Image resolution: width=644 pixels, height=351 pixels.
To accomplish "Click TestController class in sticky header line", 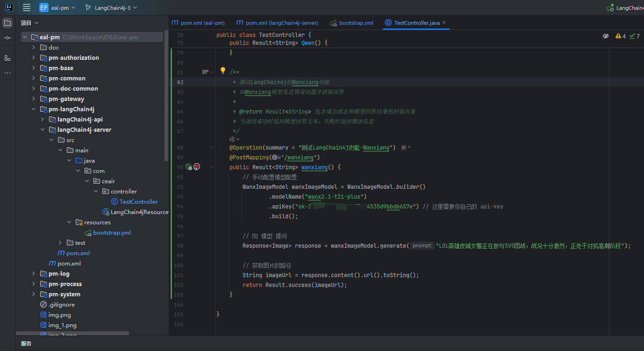I will point(282,35).
